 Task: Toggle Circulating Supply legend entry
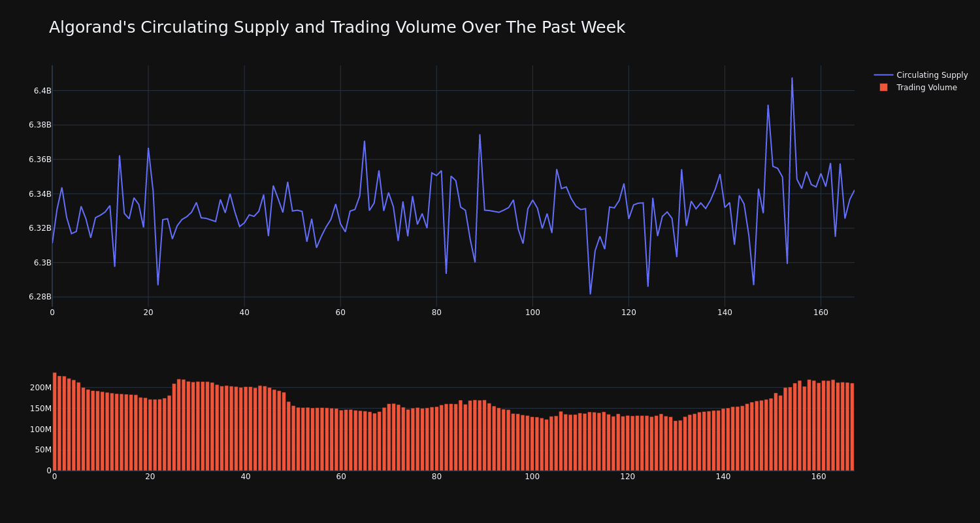(x=921, y=75)
